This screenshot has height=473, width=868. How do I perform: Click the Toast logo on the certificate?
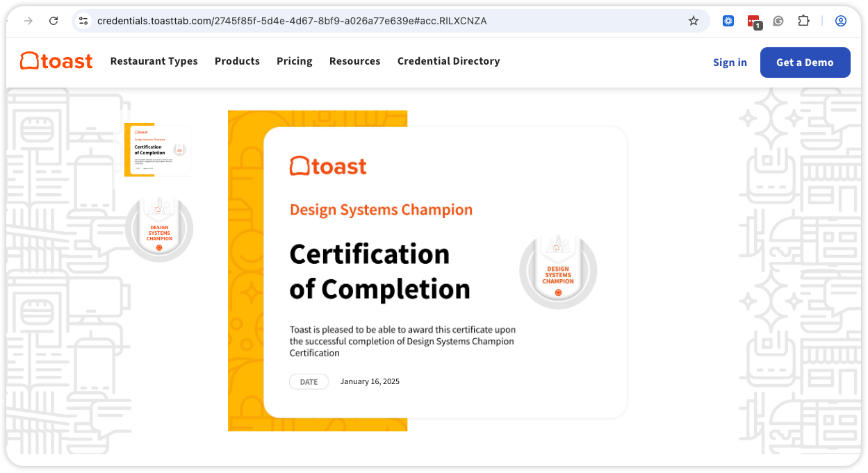328,166
